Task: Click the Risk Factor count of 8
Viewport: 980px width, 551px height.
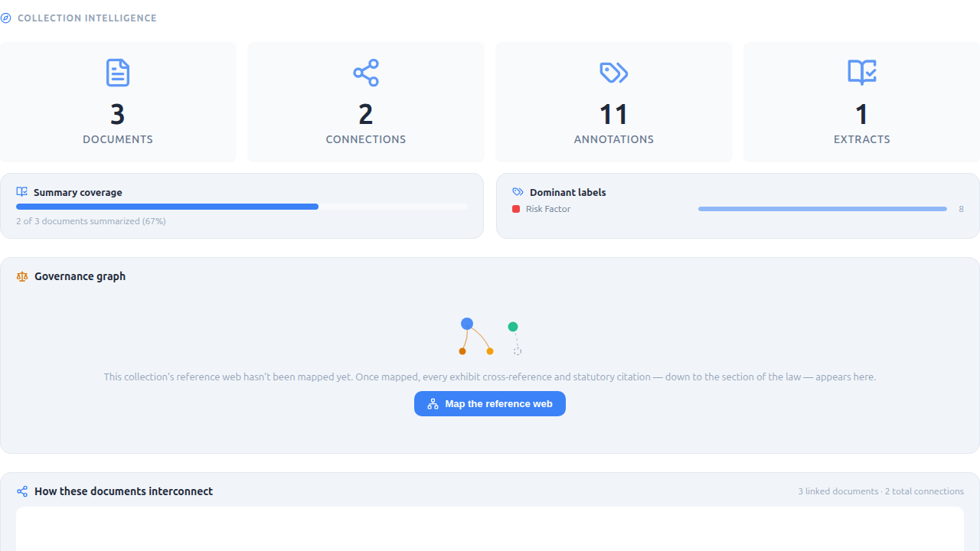Action: click(x=962, y=209)
